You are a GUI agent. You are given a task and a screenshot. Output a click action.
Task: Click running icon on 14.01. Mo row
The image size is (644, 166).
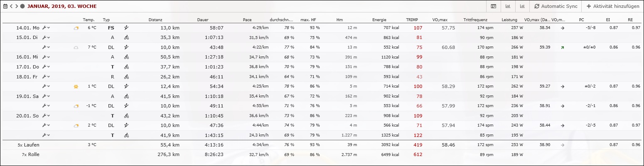pyautogui.click(x=126, y=28)
